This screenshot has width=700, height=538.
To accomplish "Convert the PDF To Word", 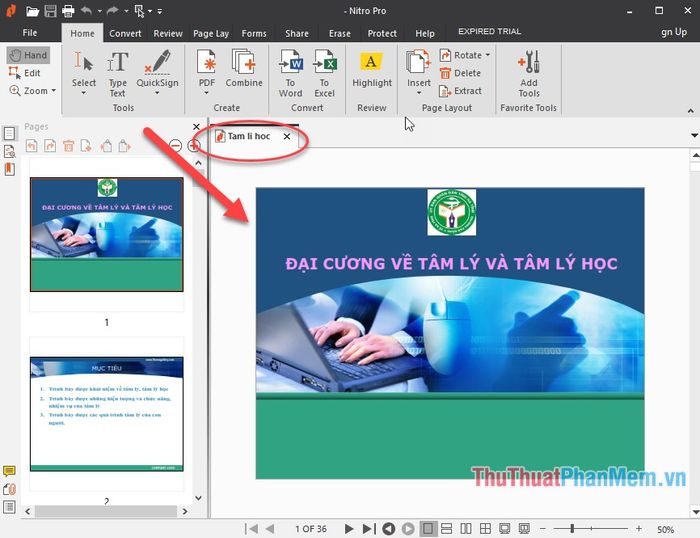I will pos(291,74).
